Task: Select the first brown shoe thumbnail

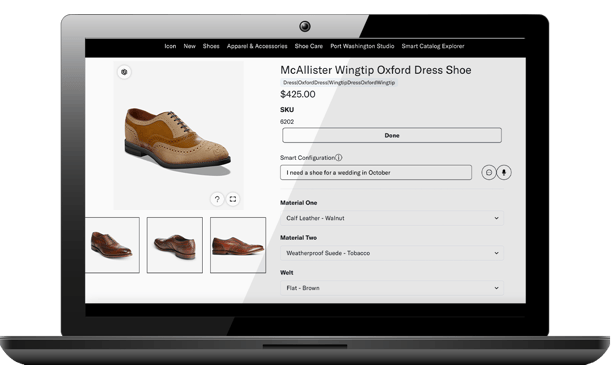Action: click(x=112, y=245)
